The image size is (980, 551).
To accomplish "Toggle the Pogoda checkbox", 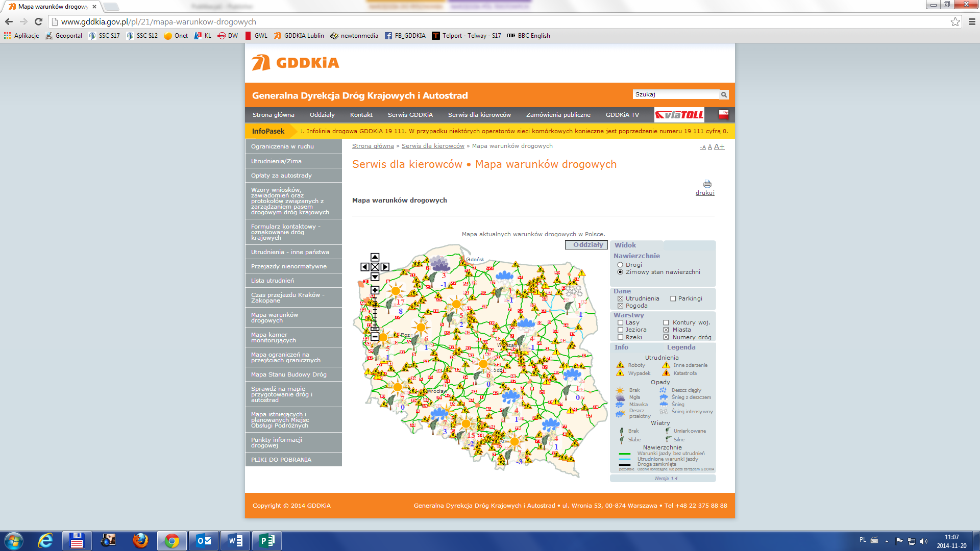I will 620,306.
